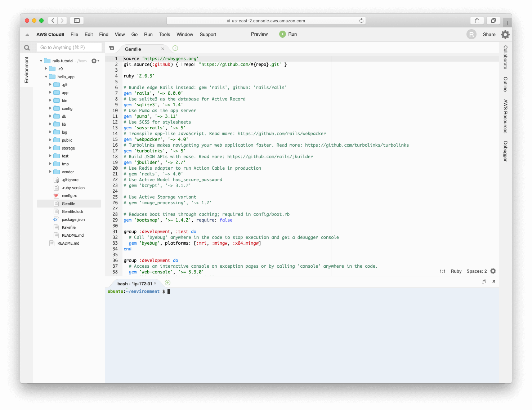
Task: Click the user avatar R icon
Action: coord(471,34)
